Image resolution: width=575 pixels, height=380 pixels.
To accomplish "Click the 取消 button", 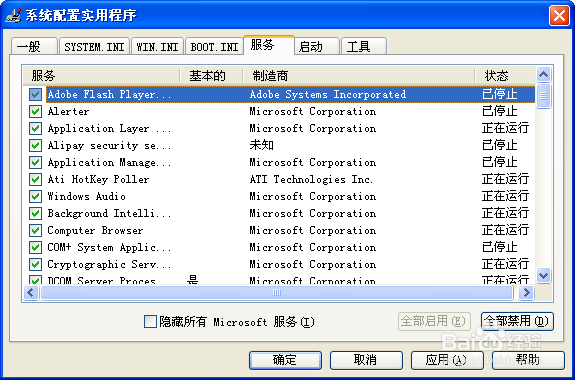I will point(366,360).
